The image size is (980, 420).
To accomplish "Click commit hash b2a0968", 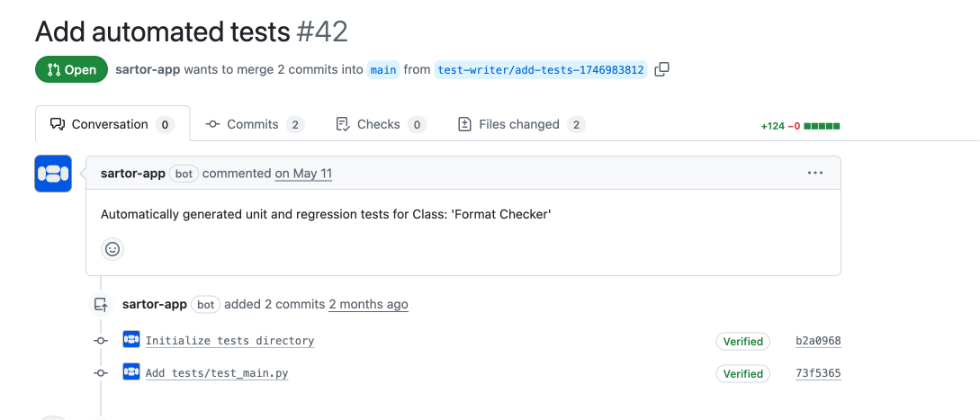I will point(818,341).
